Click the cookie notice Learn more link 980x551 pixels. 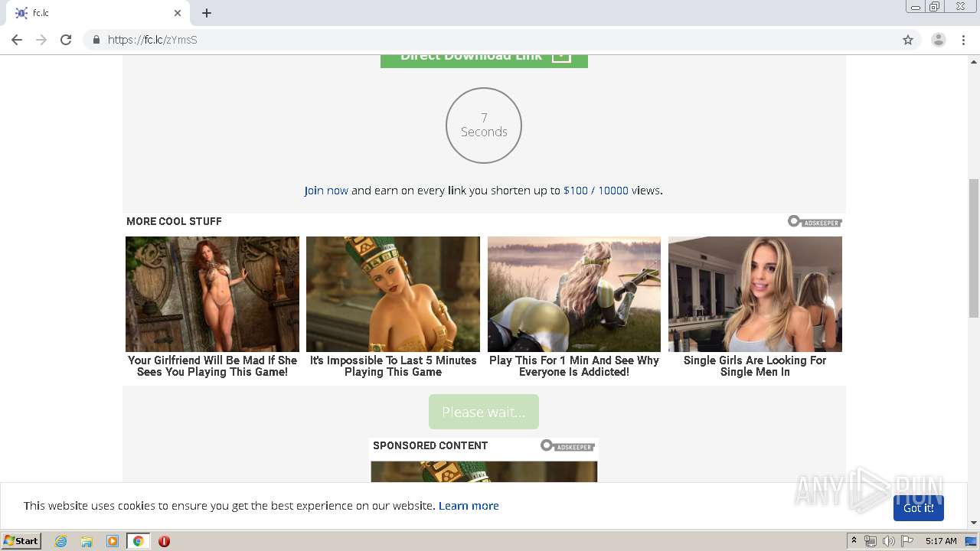(469, 506)
